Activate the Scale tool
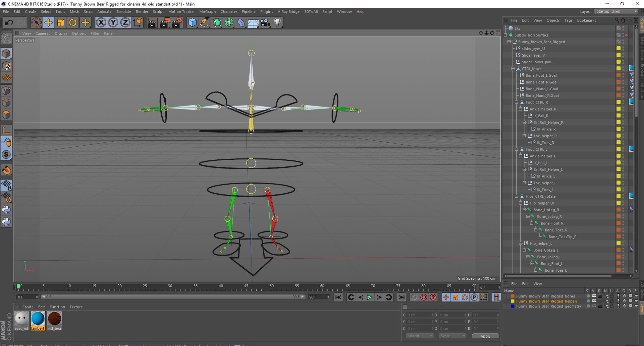The height and width of the screenshot is (346, 644). tap(61, 22)
